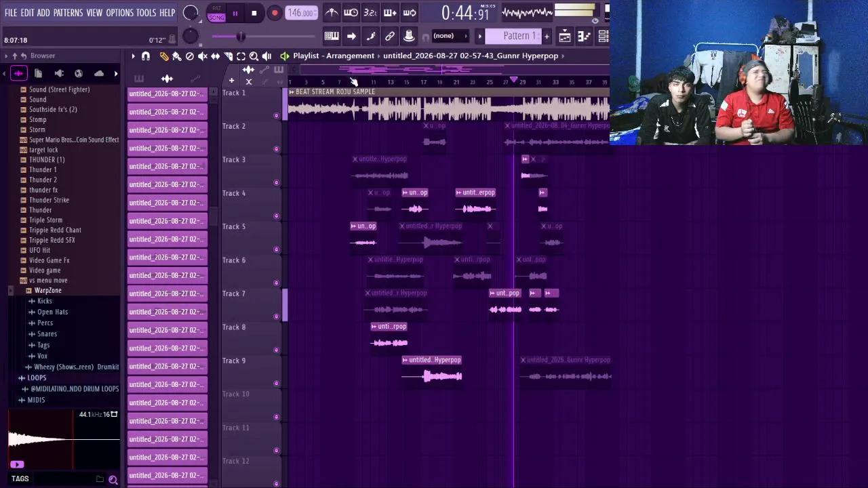Click the 146.000 tempo field
The width and height of the screenshot is (868, 488).
(300, 13)
